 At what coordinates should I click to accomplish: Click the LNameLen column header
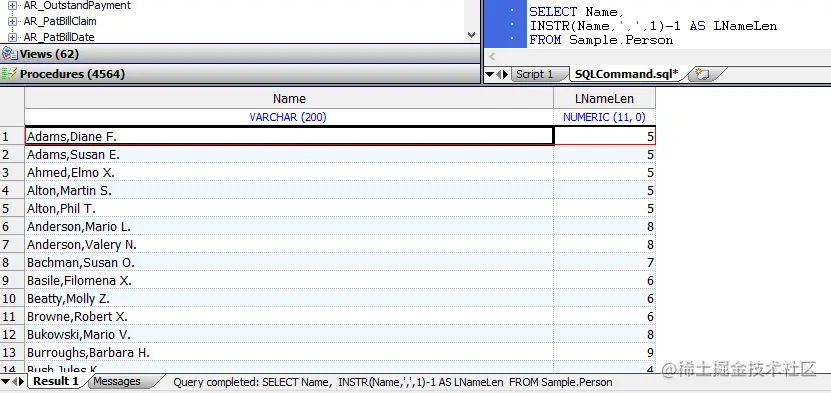(x=604, y=99)
